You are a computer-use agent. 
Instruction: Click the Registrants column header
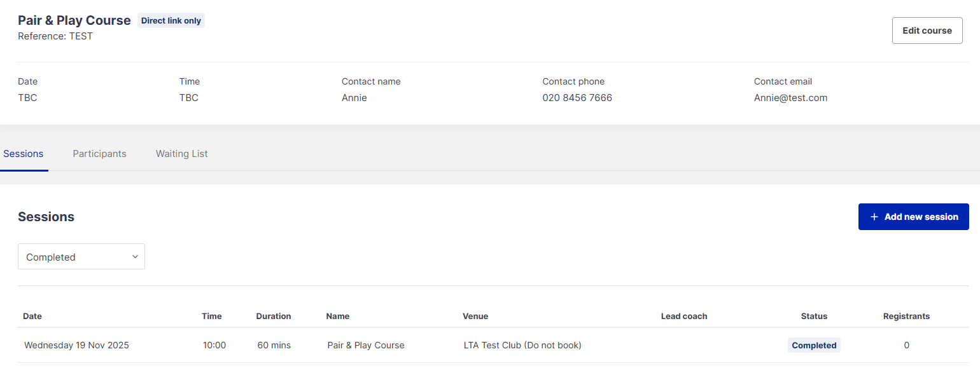click(x=906, y=316)
